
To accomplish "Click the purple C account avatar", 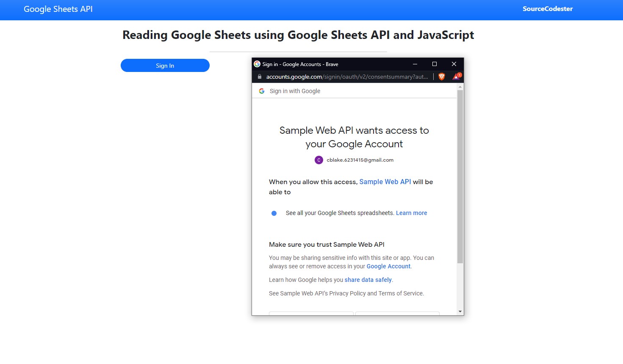I will pyautogui.click(x=319, y=160).
